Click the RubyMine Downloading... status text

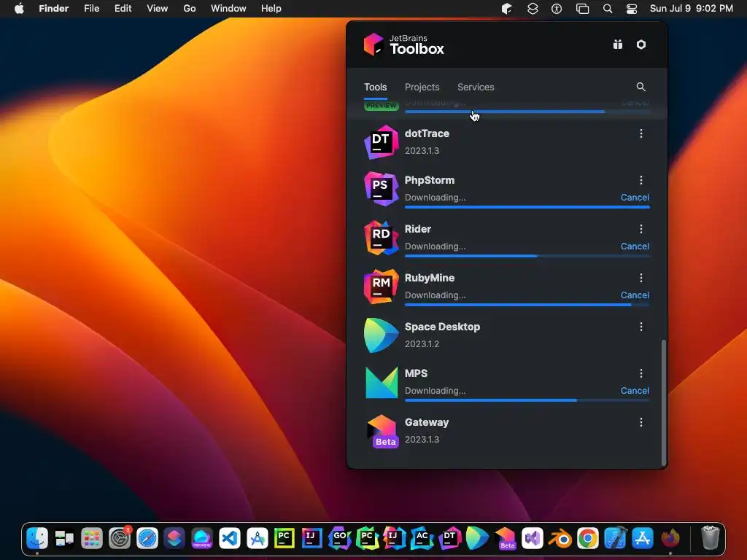coord(436,295)
